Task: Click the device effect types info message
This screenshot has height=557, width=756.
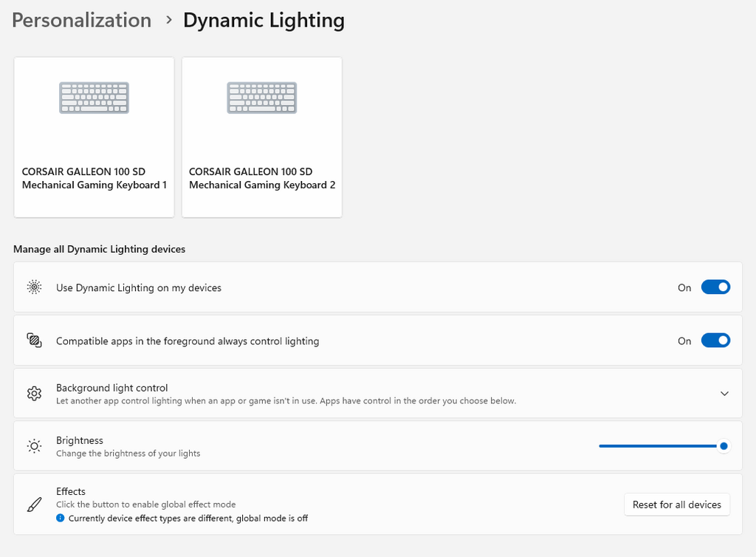Action: [185, 518]
